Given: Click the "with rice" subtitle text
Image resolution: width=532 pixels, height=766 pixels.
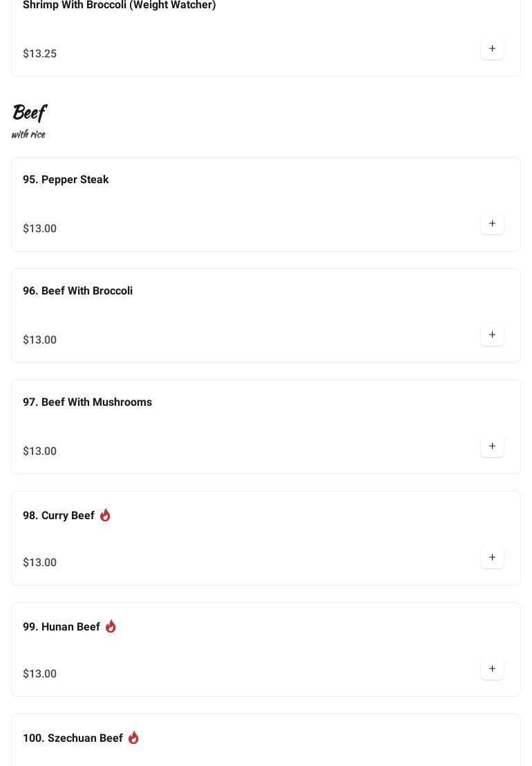Looking at the screenshot, I should [x=28, y=134].
